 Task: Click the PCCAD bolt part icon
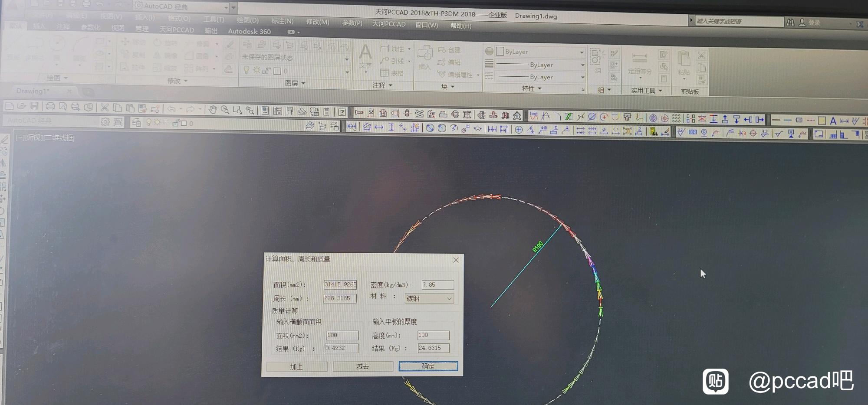coord(359,113)
